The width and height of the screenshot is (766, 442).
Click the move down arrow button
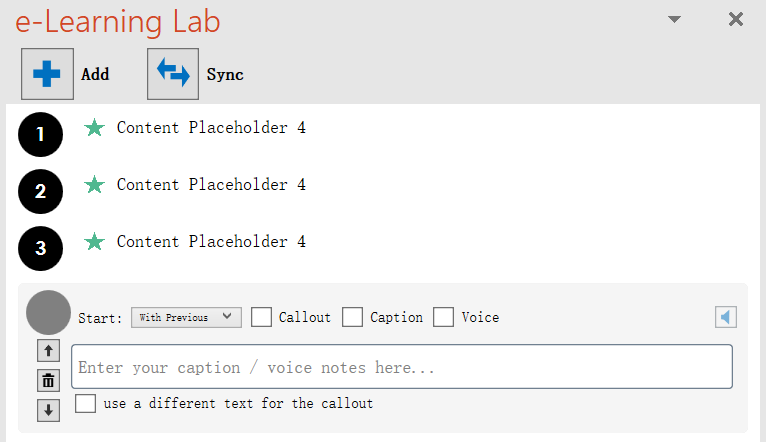pyautogui.click(x=48, y=409)
